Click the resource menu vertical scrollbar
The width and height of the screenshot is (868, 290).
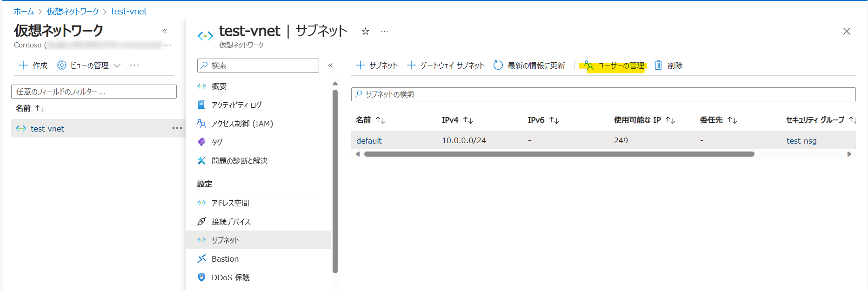pos(335,181)
